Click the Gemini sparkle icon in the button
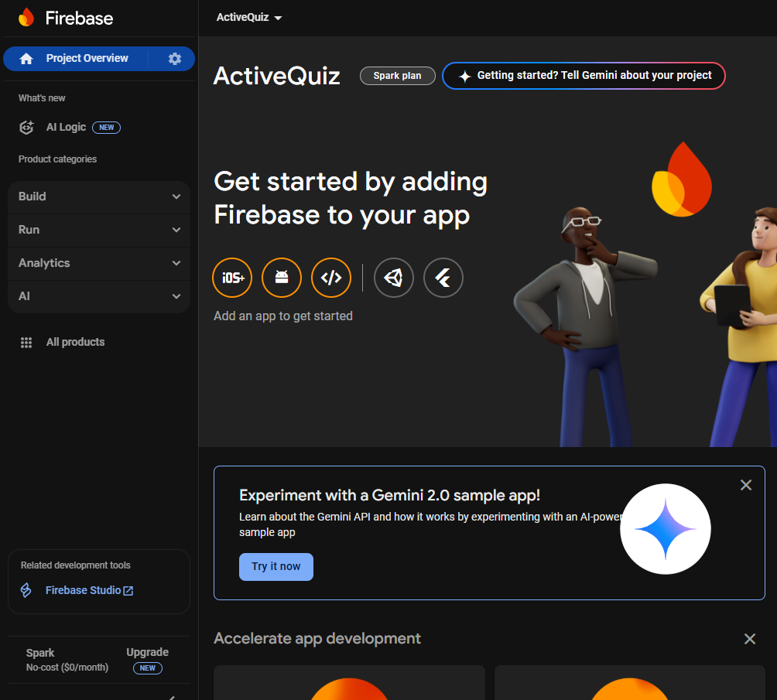 click(x=465, y=77)
